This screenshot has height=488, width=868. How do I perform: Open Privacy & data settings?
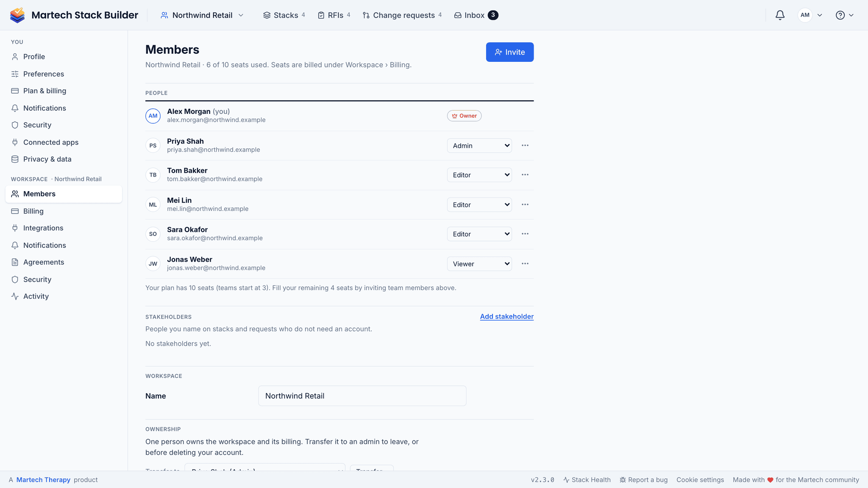64,159
